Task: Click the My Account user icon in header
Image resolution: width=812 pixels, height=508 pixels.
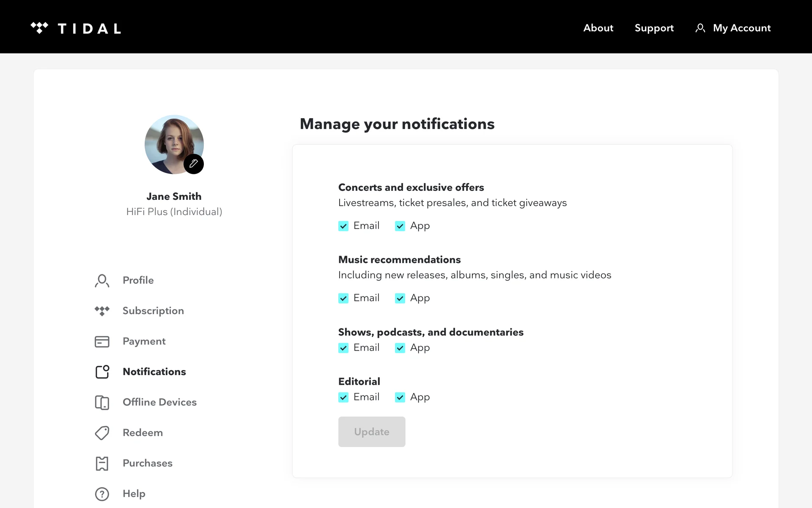Action: point(700,28)
